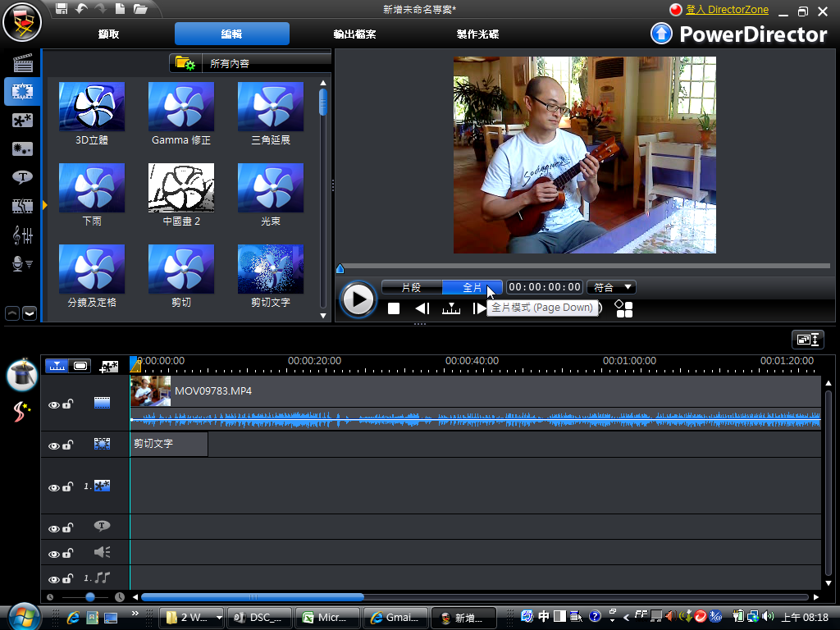Select the 中國畫 2 effect thumbnail
Viewport: 840px width, 630px height.
(x=181, y=188)
